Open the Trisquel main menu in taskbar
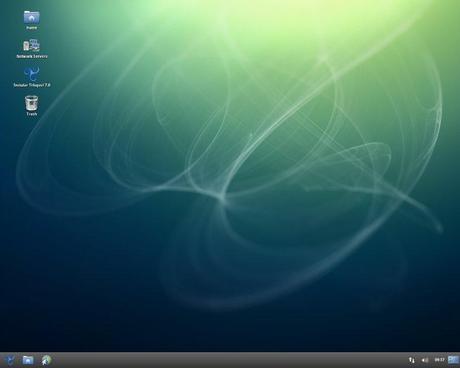Viewport: 460px width, 368px height. pyautogui.click(x=10, y=360)
